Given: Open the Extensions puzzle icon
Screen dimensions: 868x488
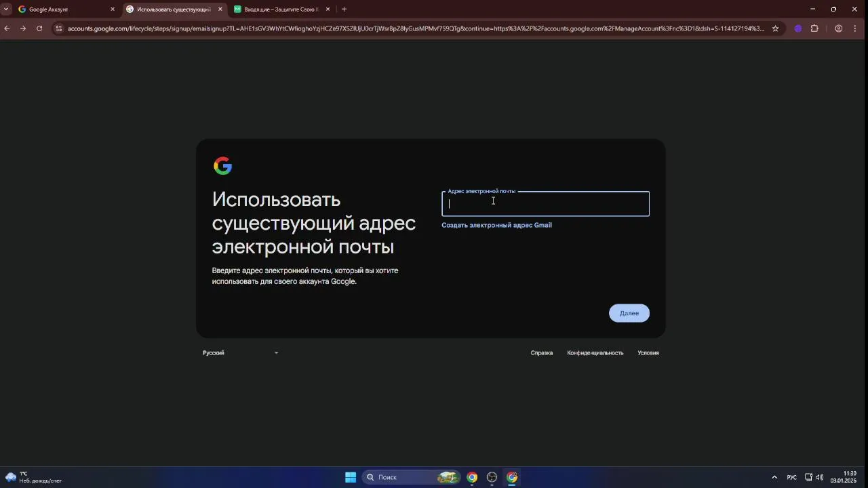Looking at the screenshot, I should (x=814, y=28).
